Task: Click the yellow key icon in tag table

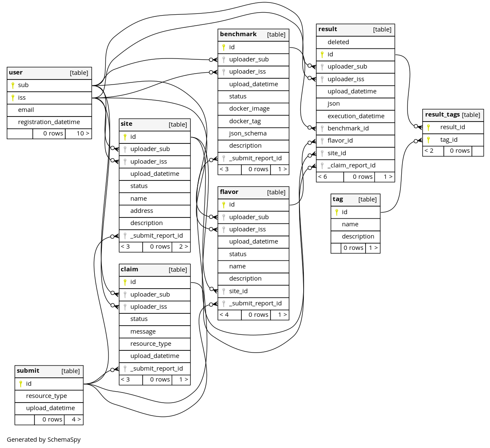Action: 336,212
